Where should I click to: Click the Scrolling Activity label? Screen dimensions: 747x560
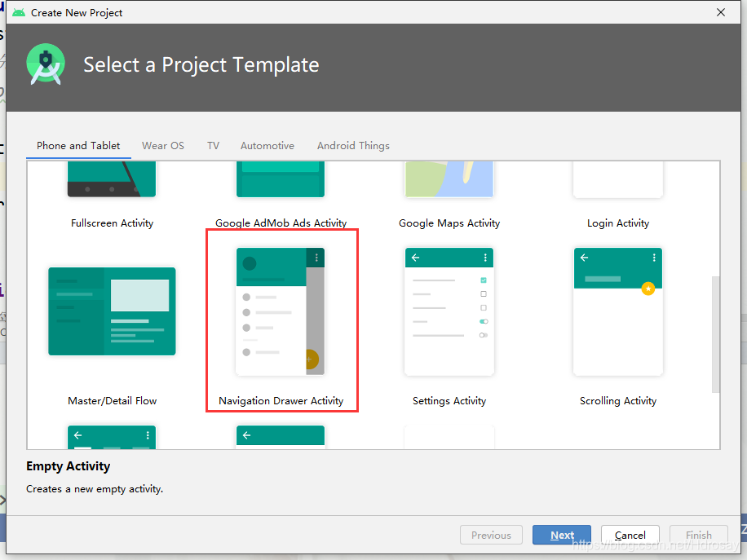point(618,400)
